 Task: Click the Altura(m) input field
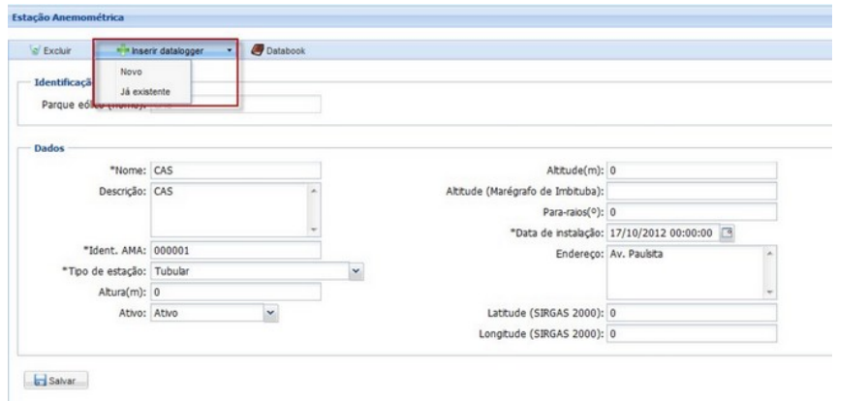(234, 292)
